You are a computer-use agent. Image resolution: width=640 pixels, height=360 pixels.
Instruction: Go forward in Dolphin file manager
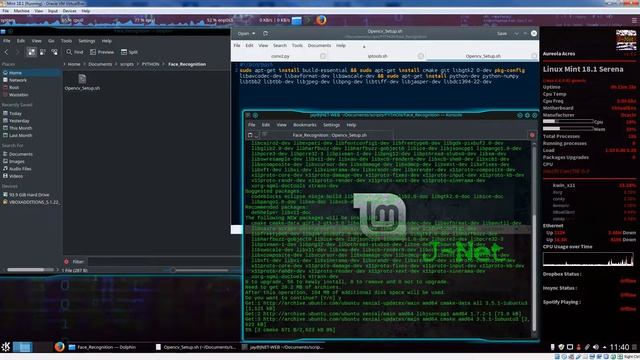click(18, 52)
